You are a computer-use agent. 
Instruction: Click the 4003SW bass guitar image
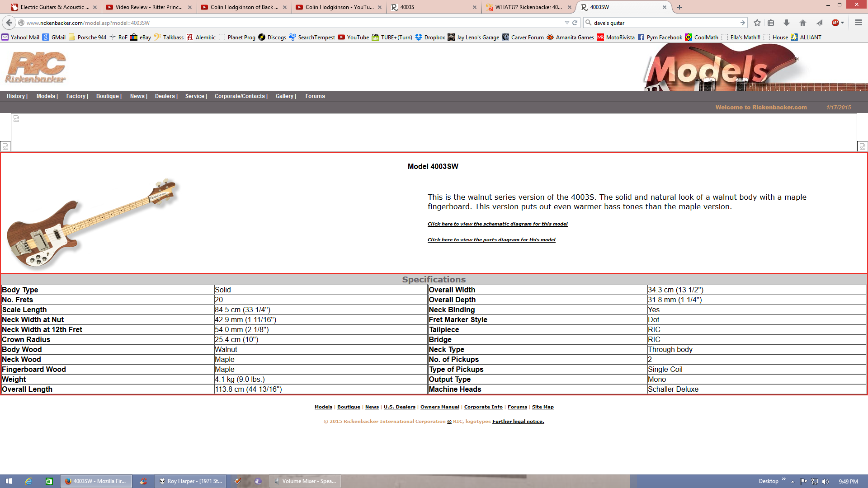[93, 223]
